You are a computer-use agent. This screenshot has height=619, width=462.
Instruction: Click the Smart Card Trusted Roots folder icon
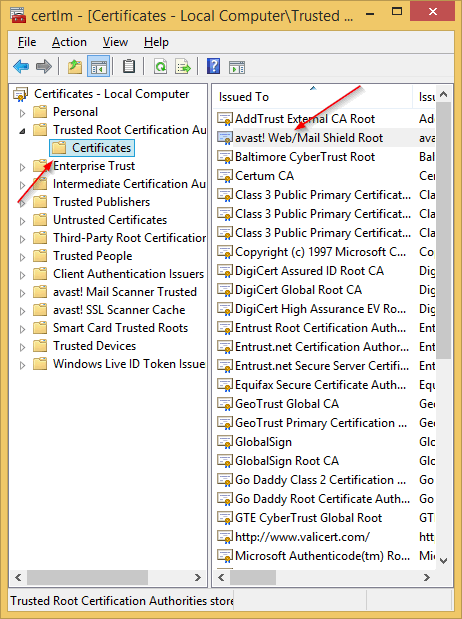[40, 328]
